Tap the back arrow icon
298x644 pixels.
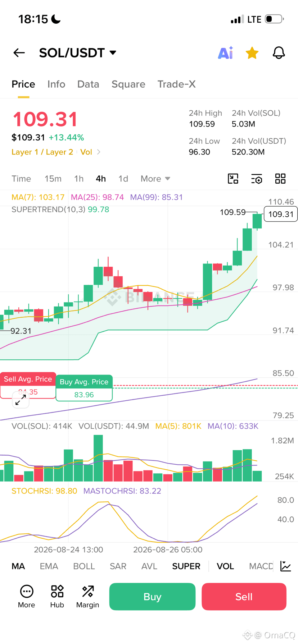(19, 53)
